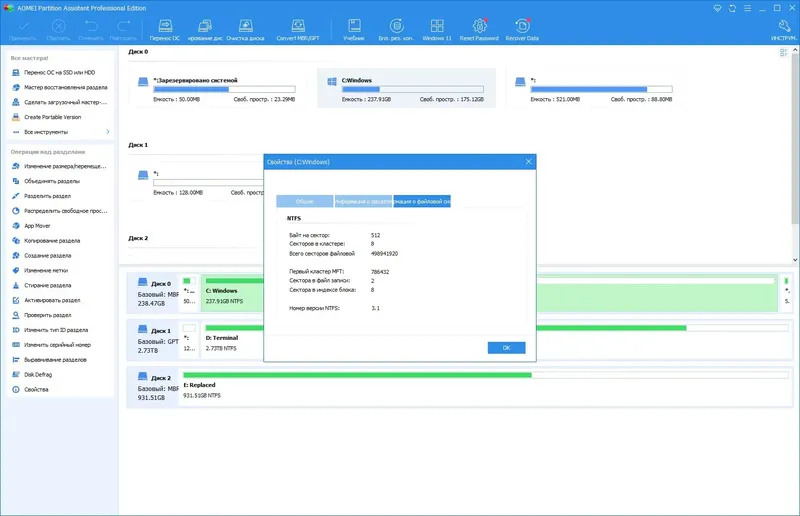Select Диск 1 Базовый GPT header in disk map
Screen dimensions: 800x516
[x=154, y=340]
